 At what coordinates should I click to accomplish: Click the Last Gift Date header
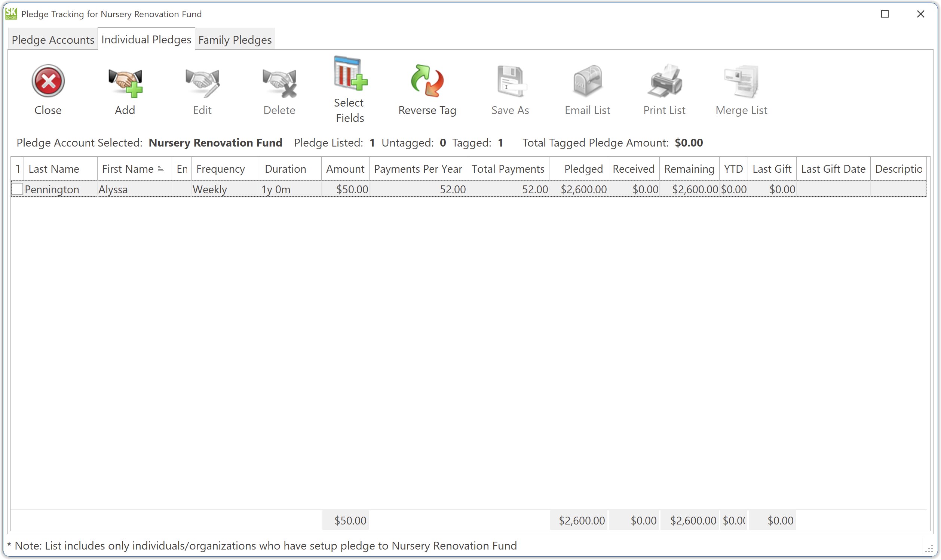point(833,169)
